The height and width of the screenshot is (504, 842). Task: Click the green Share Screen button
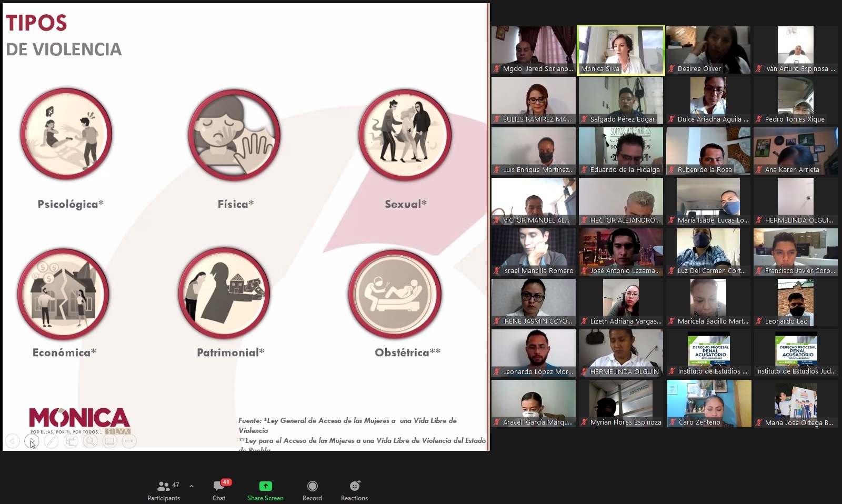tap(265, 490)
